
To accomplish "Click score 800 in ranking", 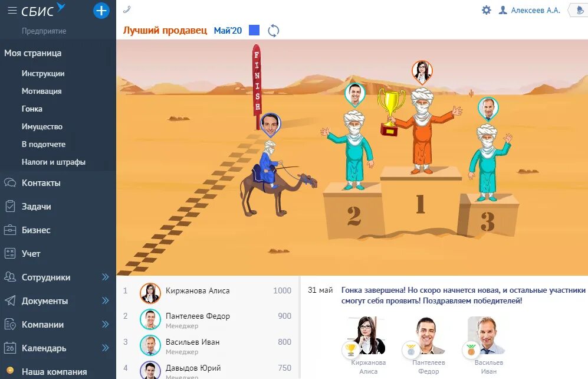I will point(285,342).
